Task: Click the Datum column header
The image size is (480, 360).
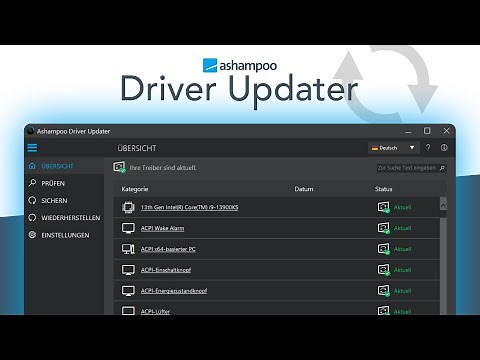Action: click(x=304, y=189)
